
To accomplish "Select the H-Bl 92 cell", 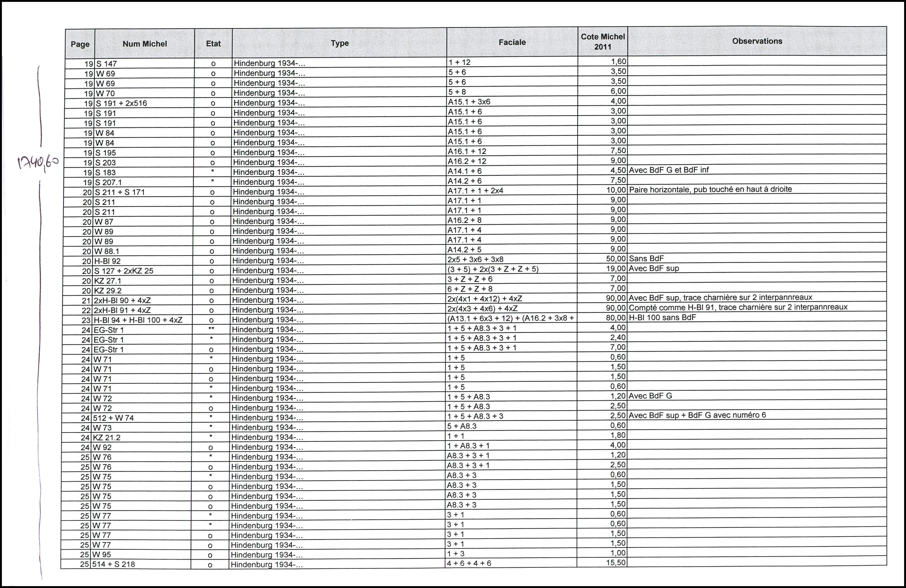I will 107,261.
